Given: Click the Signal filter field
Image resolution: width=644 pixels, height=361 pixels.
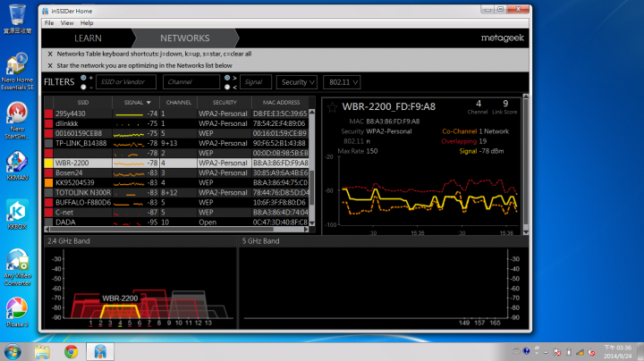Looking at the screenshot, I should 256,82.
